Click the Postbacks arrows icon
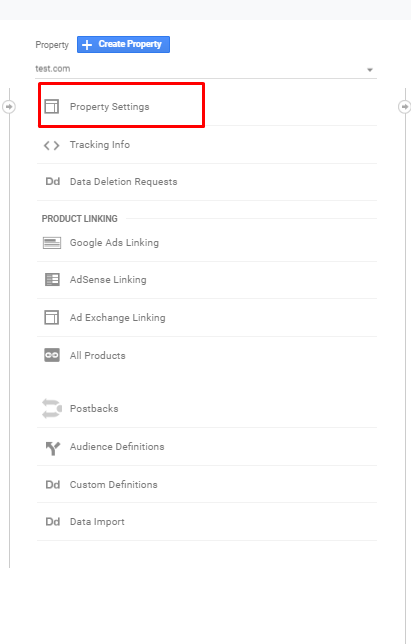 pyautogui.click(x=52, y=409)
